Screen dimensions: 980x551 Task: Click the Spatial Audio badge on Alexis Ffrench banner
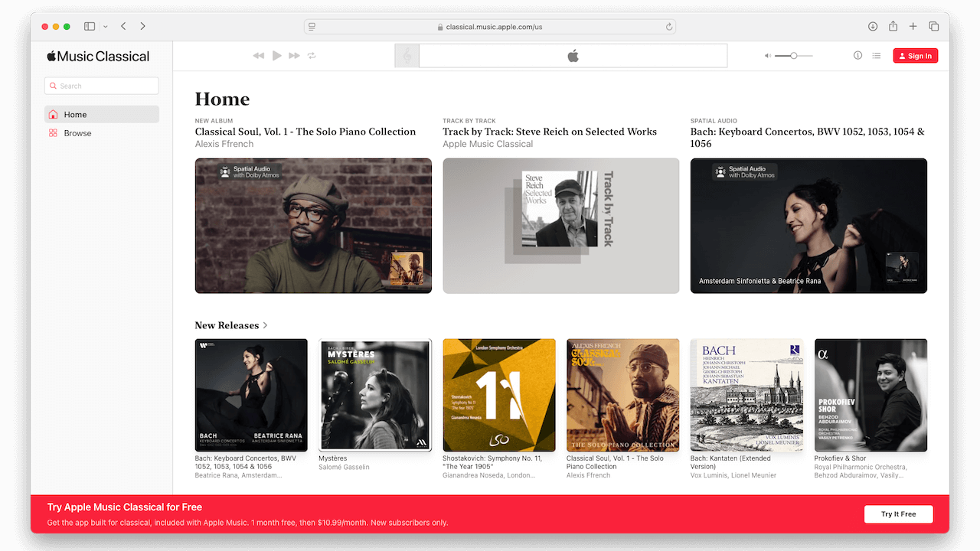(250, 172)
